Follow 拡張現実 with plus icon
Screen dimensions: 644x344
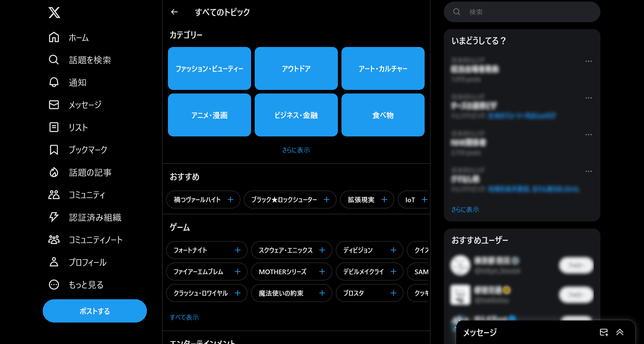[x=384, y=200]
